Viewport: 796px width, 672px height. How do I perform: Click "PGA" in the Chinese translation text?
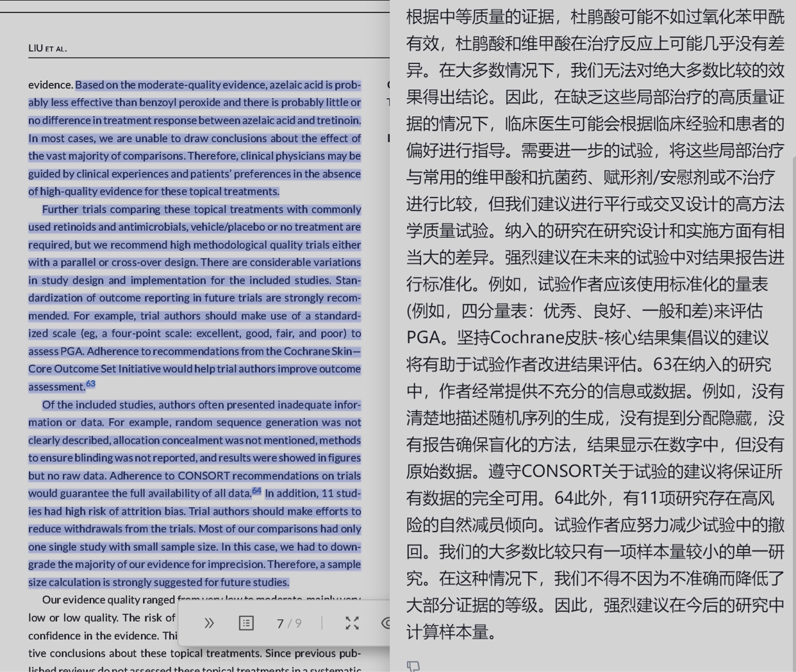click(423, 337)
